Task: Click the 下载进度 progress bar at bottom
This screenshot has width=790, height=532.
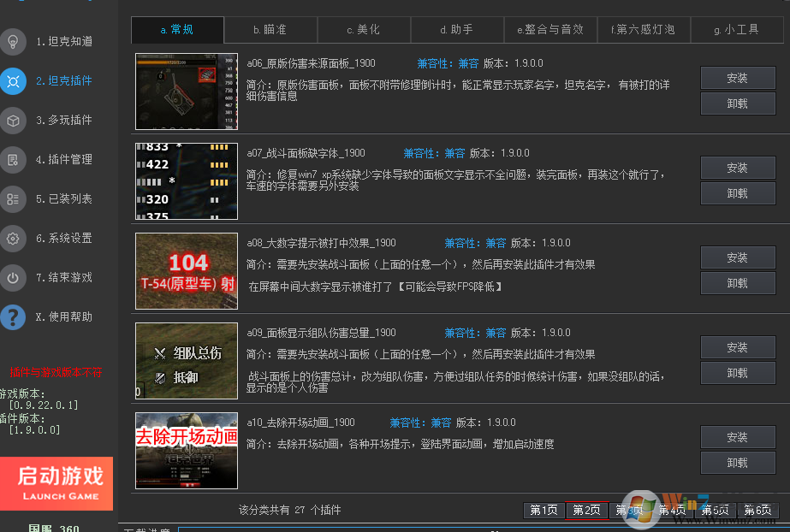Action: [479, 529]
